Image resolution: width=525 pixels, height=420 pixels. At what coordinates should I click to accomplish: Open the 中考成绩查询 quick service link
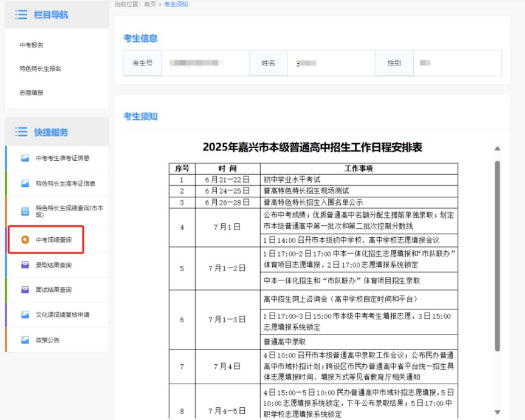point(54,240)
